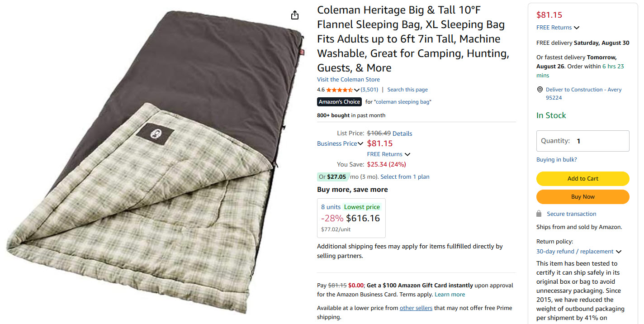Click the Buying in bulk link
Screen dimensions: 644x324
click(556, 160)
